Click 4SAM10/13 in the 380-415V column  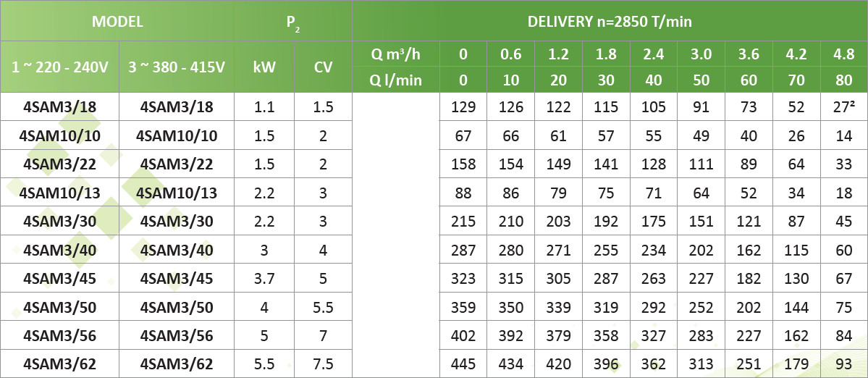[x=177, y=193]
